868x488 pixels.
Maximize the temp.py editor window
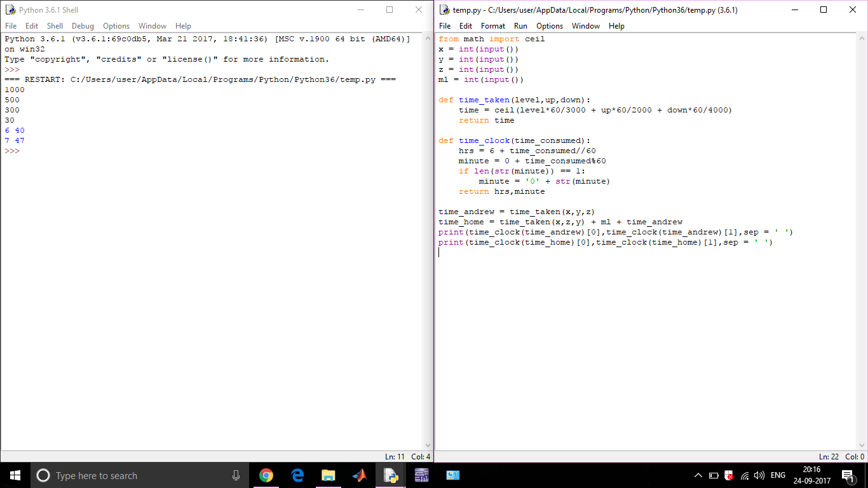[824, 10]
